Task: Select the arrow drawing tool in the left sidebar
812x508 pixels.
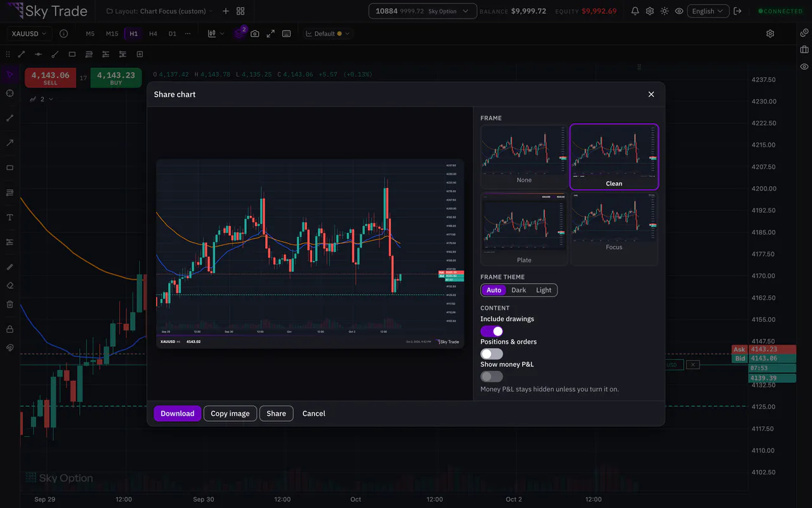Action: pos(10,143)
